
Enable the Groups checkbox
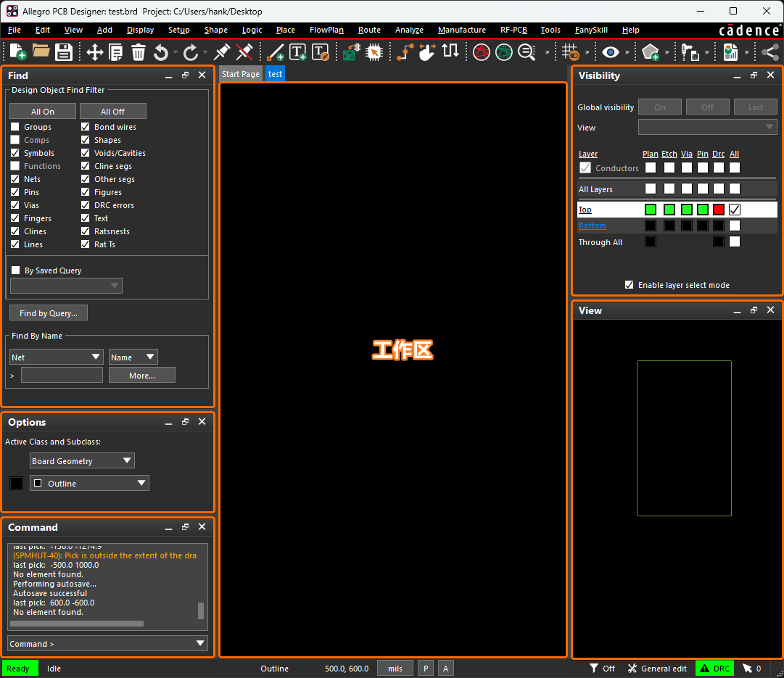point(15,127)
